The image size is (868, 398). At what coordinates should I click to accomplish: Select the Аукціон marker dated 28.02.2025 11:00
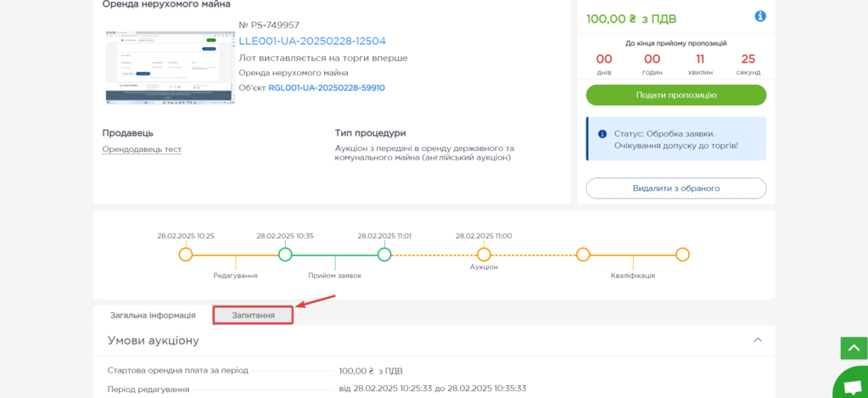tap(484, 255)
